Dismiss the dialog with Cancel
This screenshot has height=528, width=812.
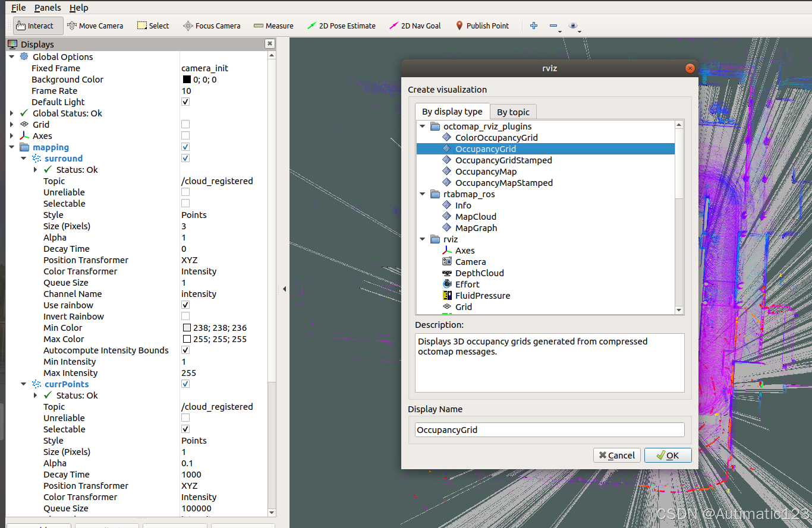pyautogui.click(x=616, y=455)
